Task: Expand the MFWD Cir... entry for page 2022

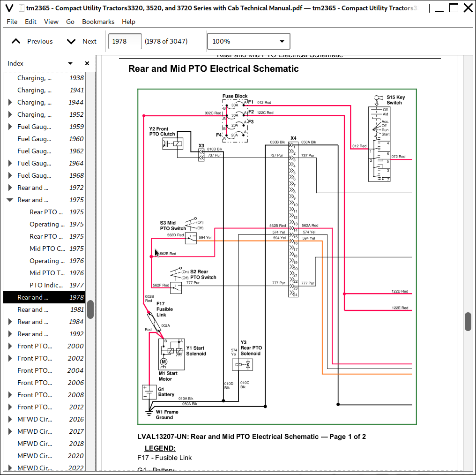Action: 10,468
